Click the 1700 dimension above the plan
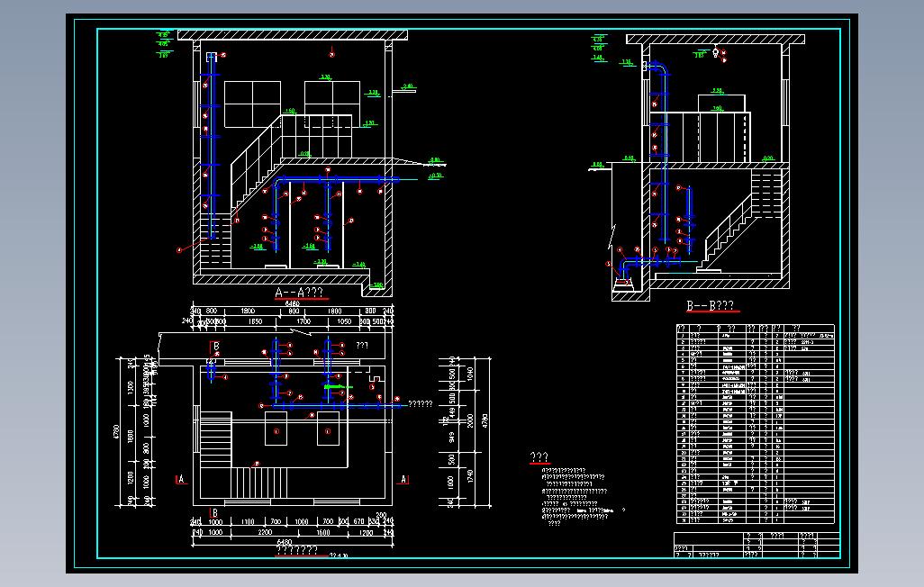Screen dimensions: 924x587 303,321
